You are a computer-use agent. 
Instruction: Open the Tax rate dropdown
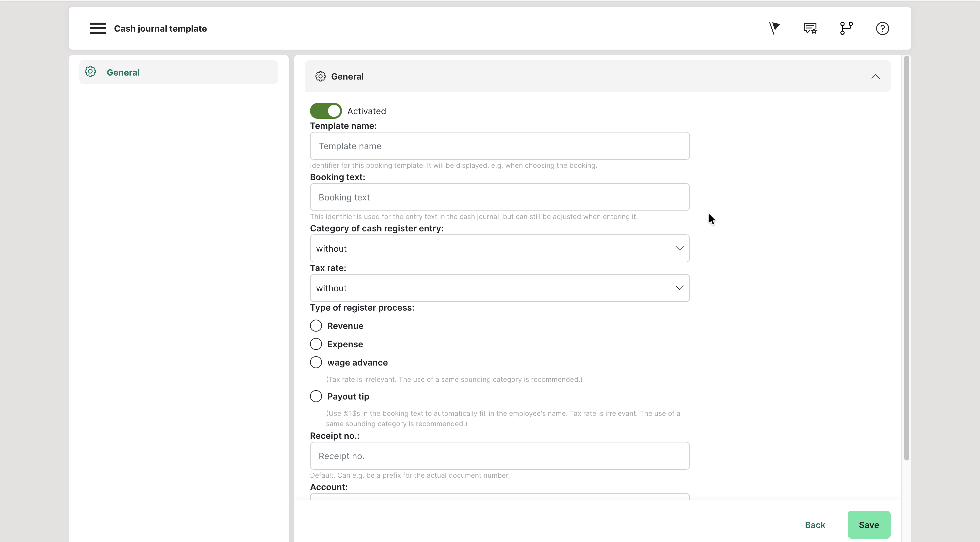click(x=500, y=288)
